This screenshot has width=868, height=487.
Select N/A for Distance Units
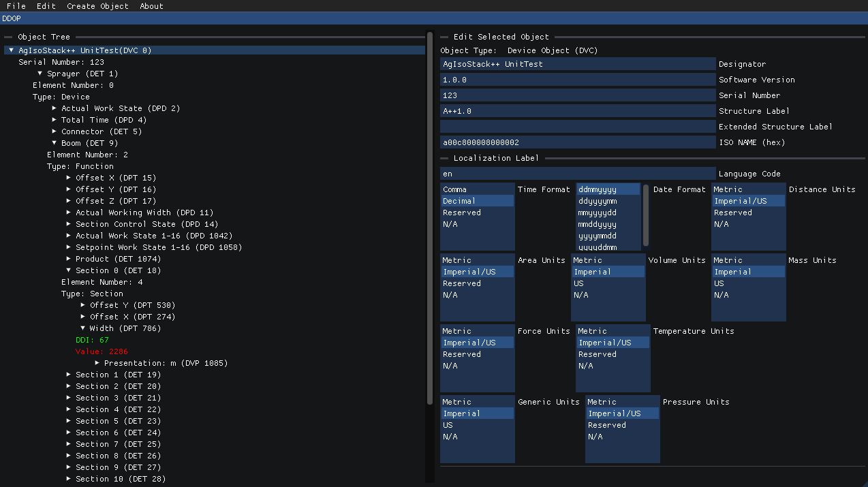pos(748,224)
